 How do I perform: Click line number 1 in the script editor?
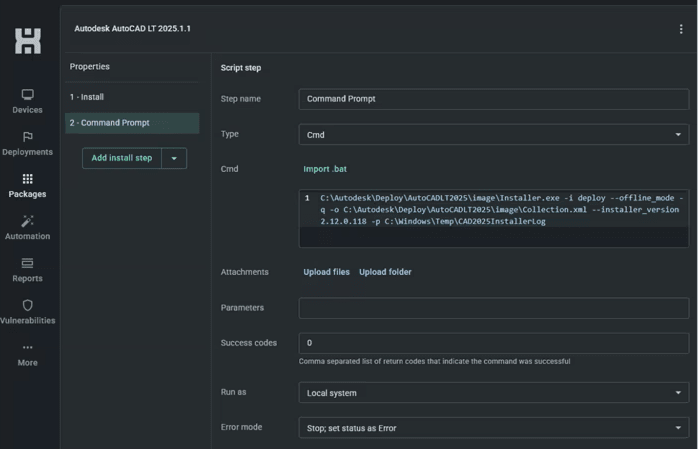click(307, 198)
